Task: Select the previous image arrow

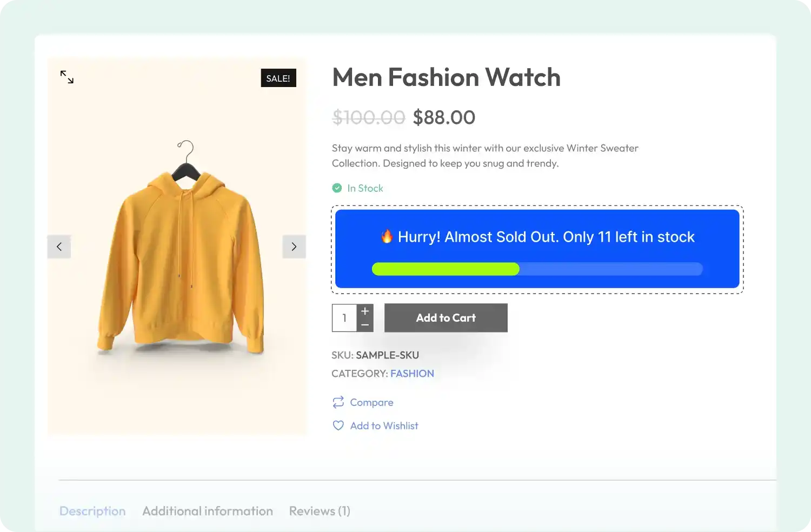Action: pos(59,247)
